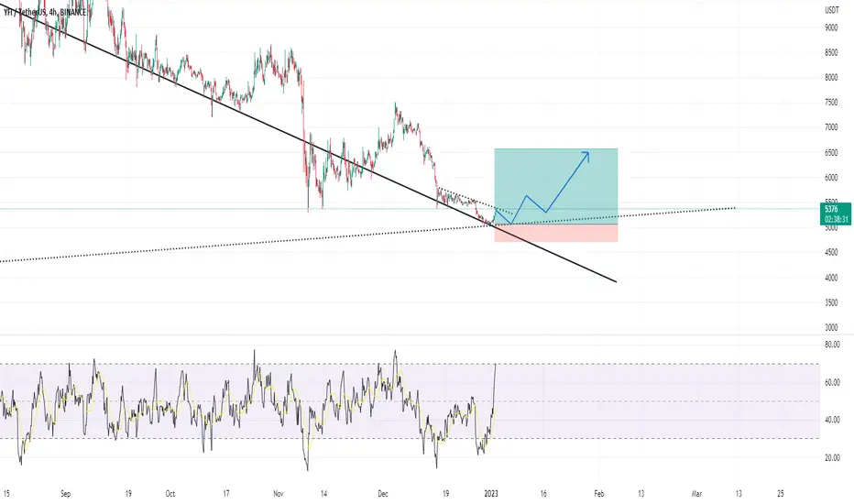Click the Nov label on time axis
This screenshot has width=854, height=504.
279,494
